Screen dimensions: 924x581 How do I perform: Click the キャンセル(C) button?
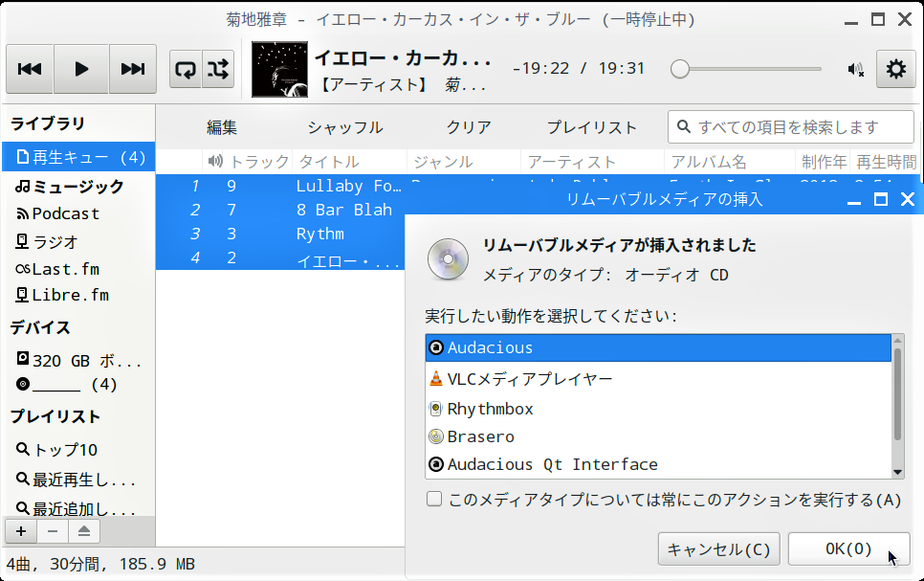click(x=719, y=549)
